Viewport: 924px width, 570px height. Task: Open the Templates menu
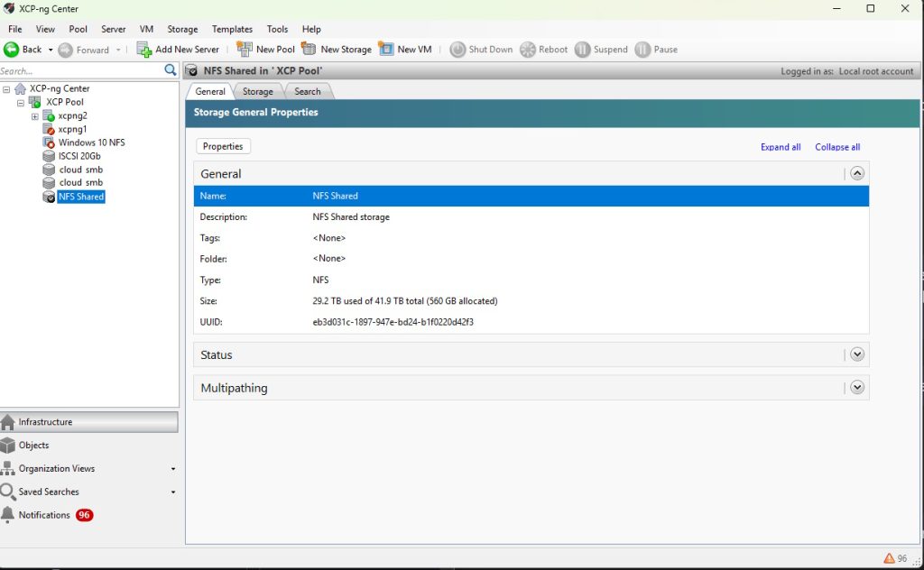pyautogui.click(x=232, y=29)
